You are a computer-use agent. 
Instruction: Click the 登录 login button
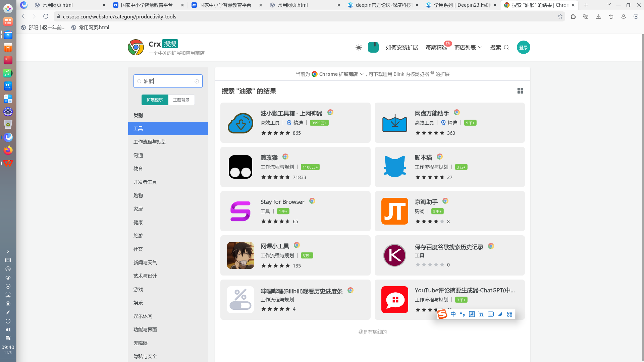click(x=523, y=47)
